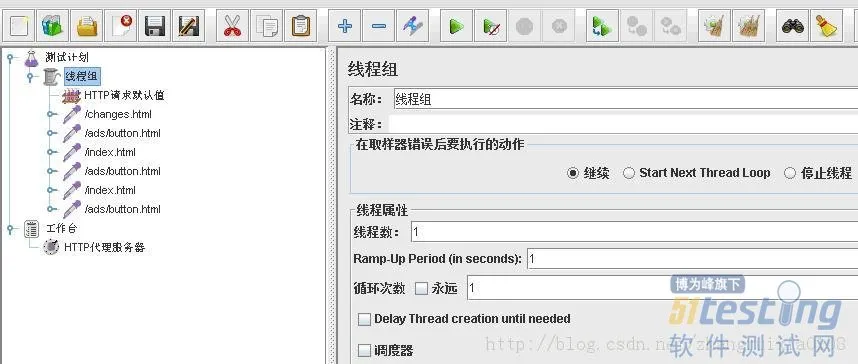Click the Toggle enable/disable toolbar icon

(x=412, y=26)
